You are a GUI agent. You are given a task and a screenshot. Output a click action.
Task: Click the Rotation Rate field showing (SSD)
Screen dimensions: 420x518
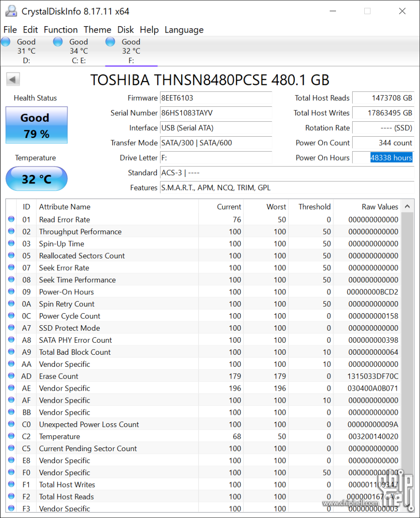[x=383, y=128]
